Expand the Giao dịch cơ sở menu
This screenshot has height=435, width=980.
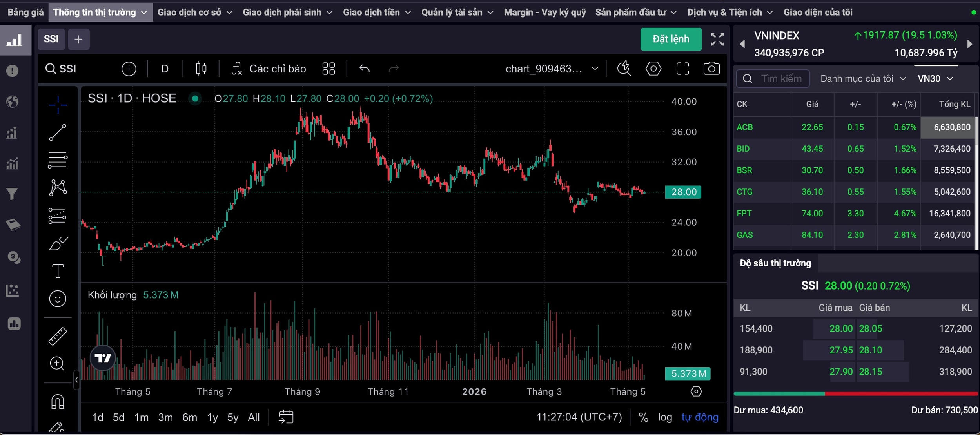click(x=195, y=13)
